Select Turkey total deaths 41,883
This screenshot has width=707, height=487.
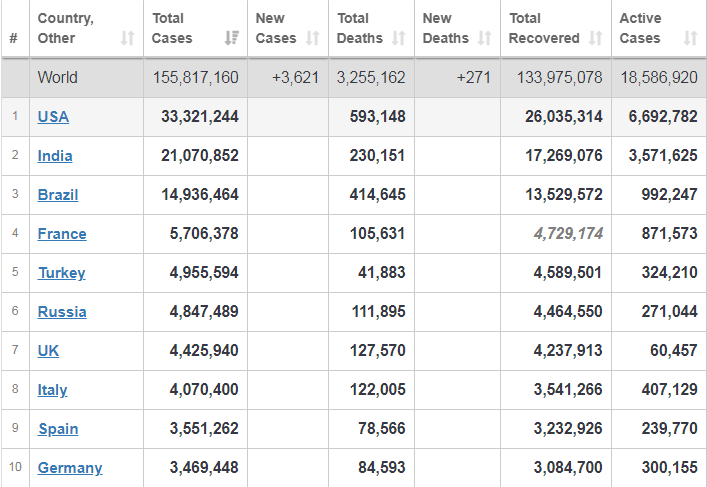[381, 273]
